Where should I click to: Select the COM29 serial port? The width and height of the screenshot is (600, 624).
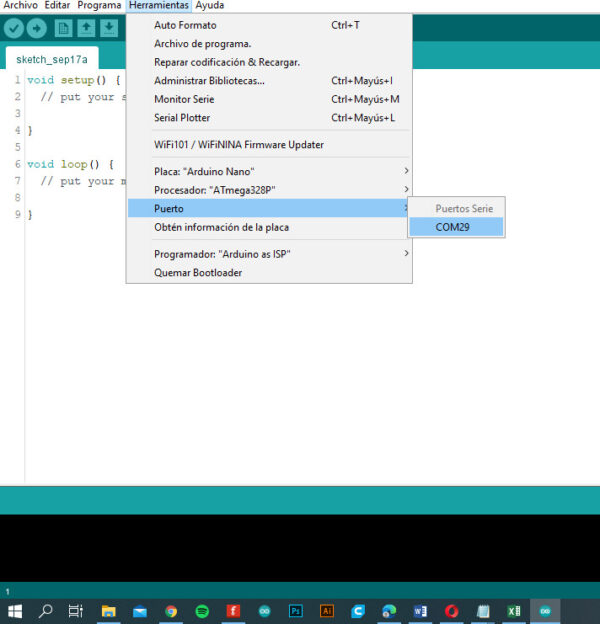click(x=456, y=227)
